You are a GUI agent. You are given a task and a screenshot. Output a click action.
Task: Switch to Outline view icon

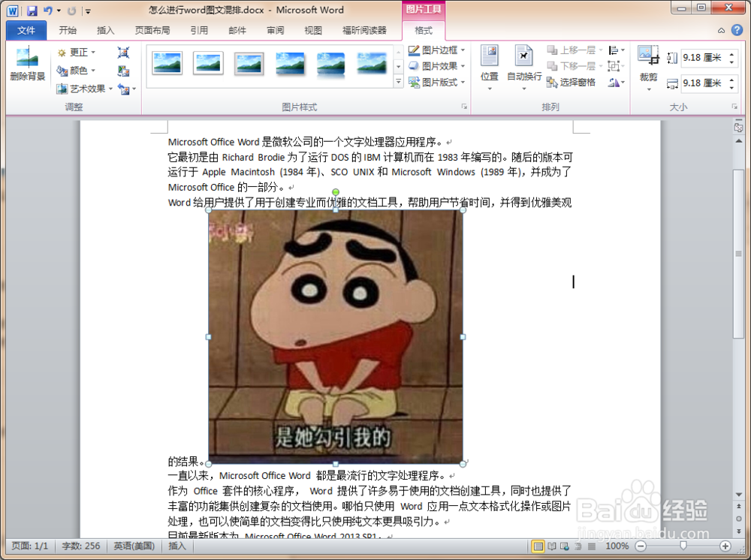tap(578, 546)
